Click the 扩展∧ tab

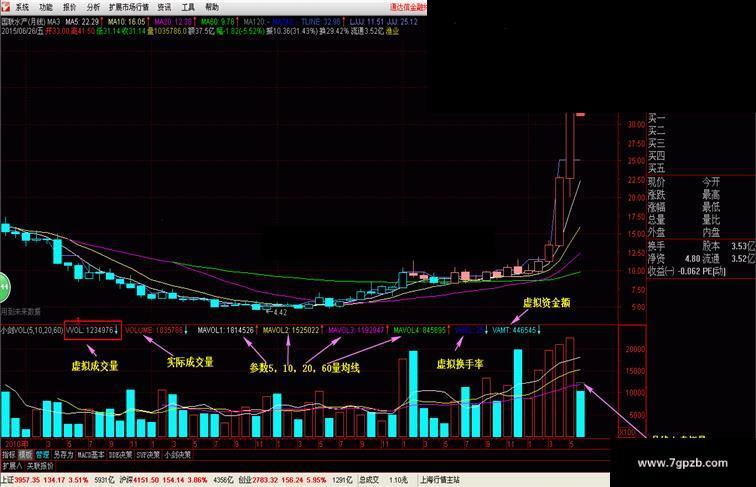pos(12,466)
